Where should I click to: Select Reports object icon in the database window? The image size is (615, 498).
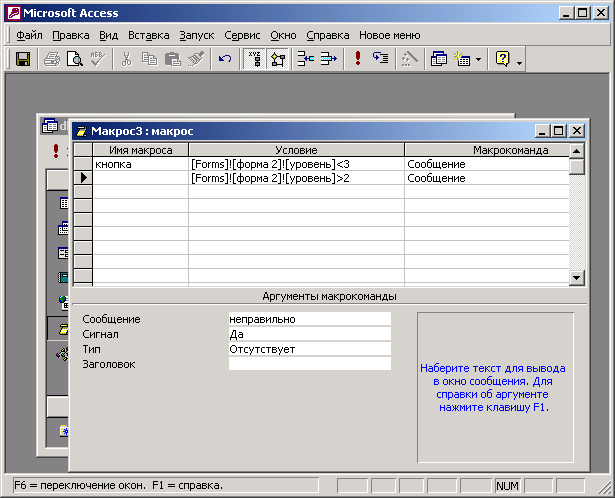(x=63, y=277)
